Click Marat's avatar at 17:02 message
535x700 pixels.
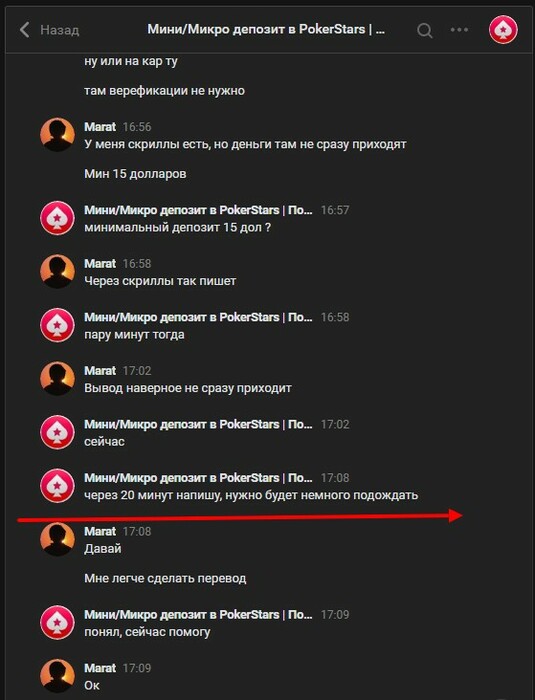point(57,379)
